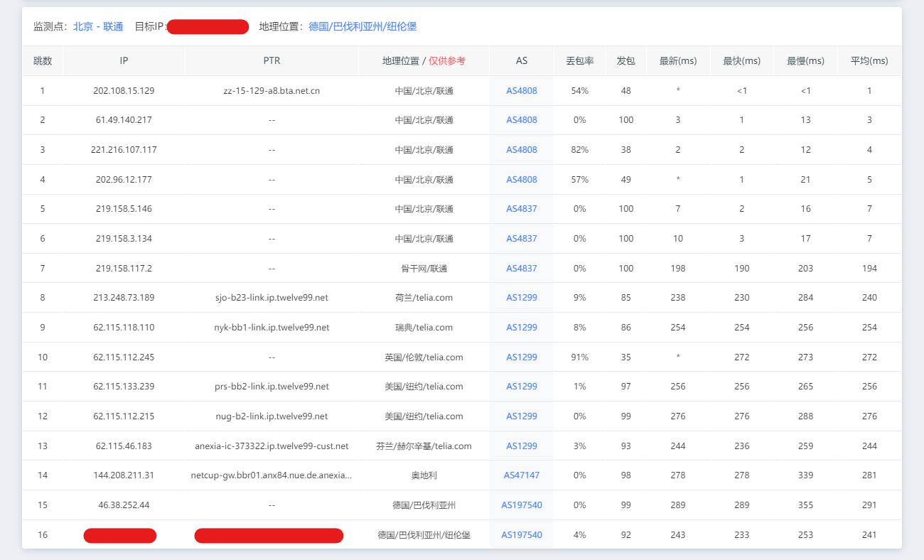
Task: Click the 丢包率 column header
Action: coord(580,61)
